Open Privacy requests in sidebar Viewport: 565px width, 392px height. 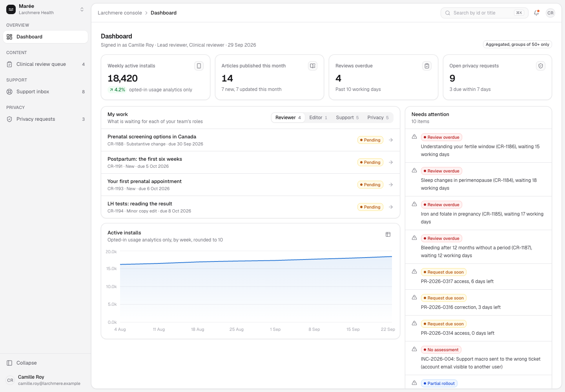tap(46, 119)
